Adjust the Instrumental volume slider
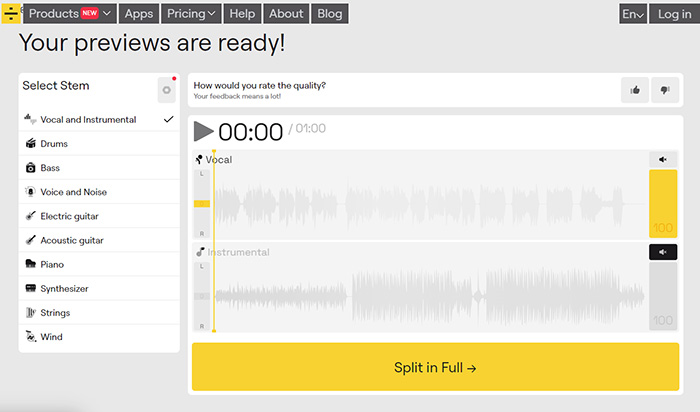 (663, 296)
